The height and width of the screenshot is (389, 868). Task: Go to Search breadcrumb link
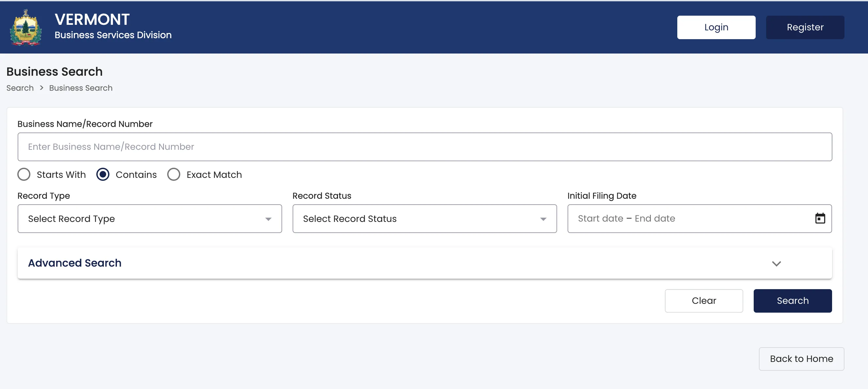click(x=20, y=88)
